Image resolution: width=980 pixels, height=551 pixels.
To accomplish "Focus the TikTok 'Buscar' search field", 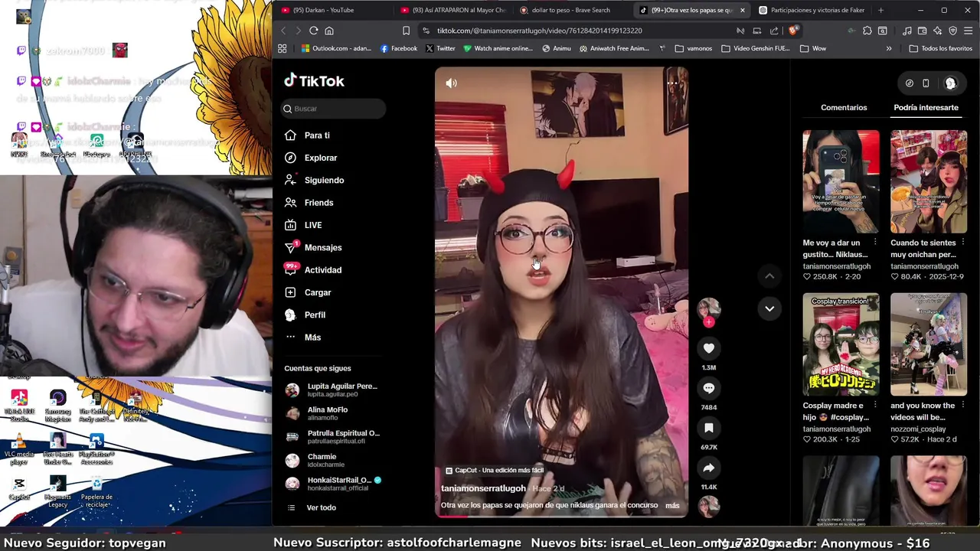I will click(x=334, y=109).
